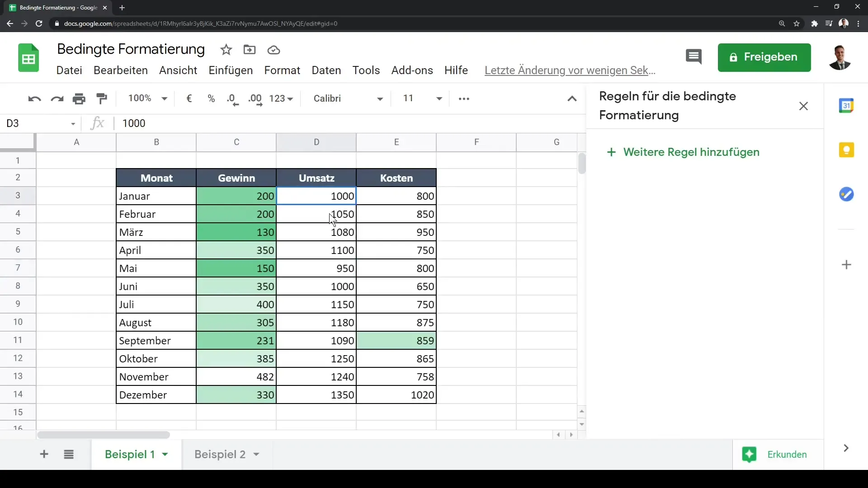Decrease decimal places button
The image size is (868, 488).
click(233, 99)
